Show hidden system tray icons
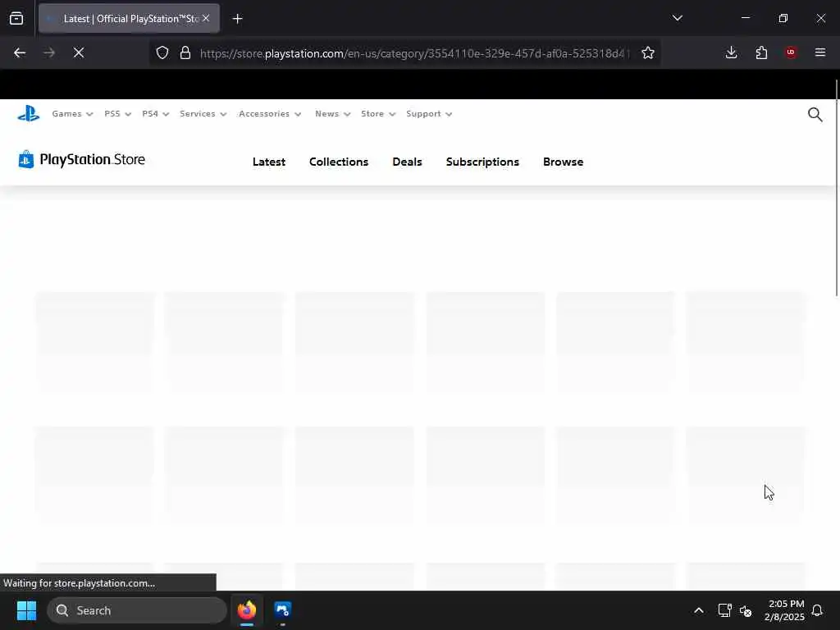The height and width of the screenshot is (630, 840). tap(699, 610)
